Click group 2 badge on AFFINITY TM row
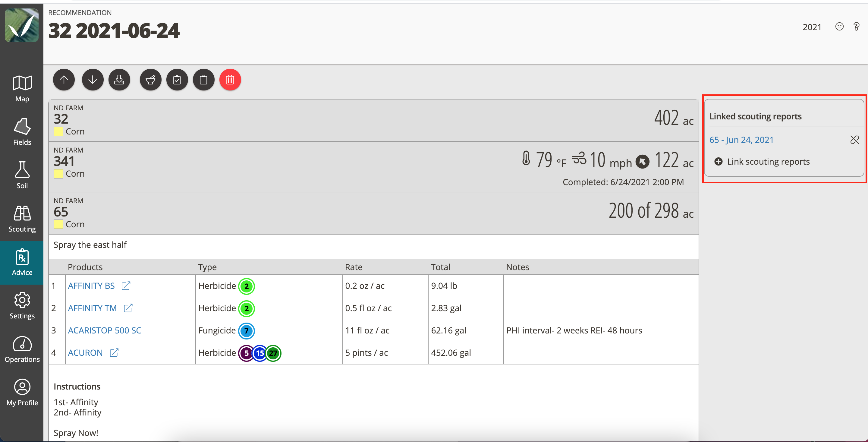The height and width of the screenshot is (442, 868). click(247, 308)
